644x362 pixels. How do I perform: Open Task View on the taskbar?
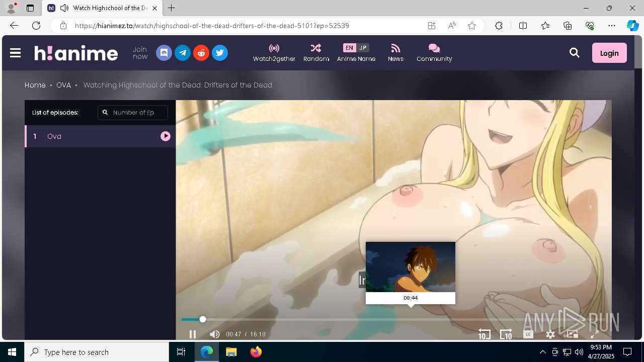pyautogui.click(x=181, y=352)
